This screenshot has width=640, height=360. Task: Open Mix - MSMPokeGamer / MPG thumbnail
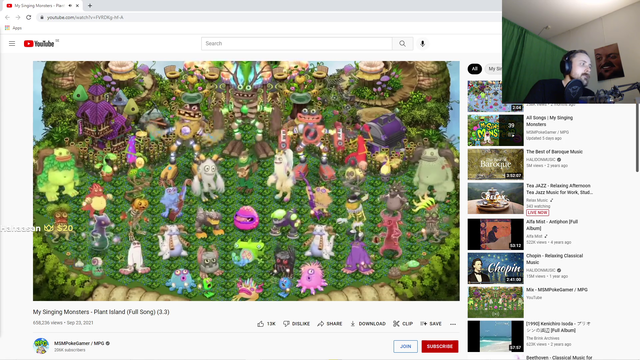tap(495, 302)
